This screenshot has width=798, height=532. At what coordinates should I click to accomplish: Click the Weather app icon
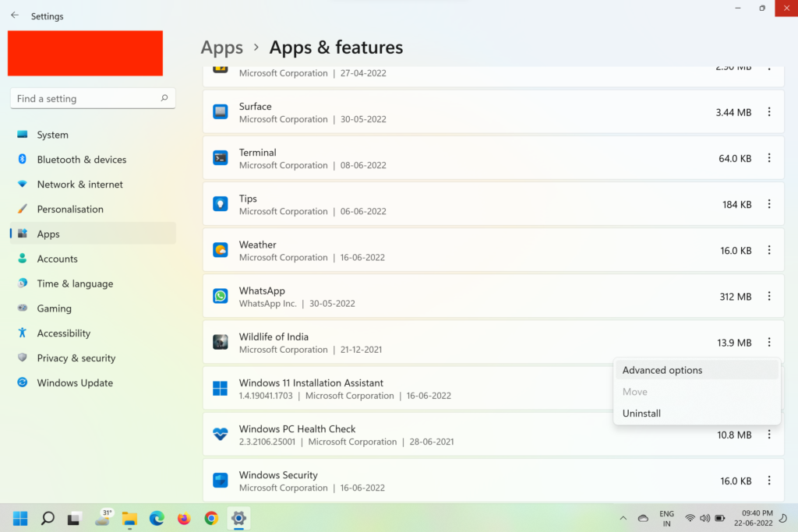tap(221, 250)
